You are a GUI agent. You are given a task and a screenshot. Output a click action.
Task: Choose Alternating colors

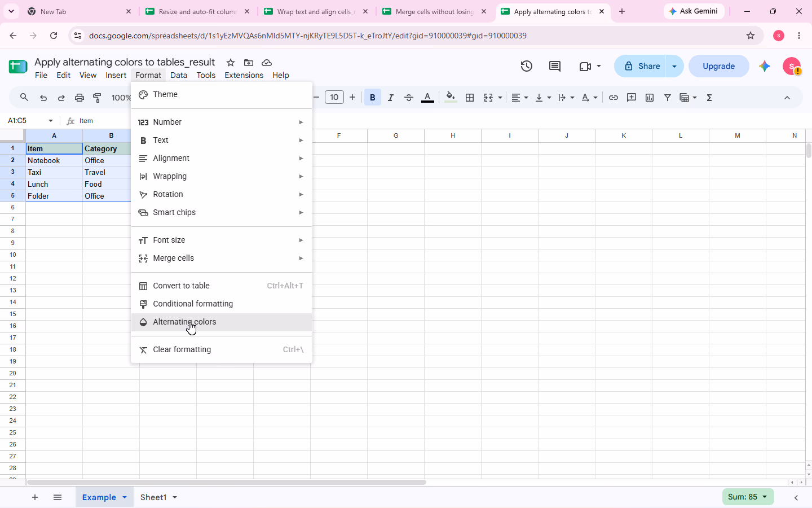click(222, 322)
